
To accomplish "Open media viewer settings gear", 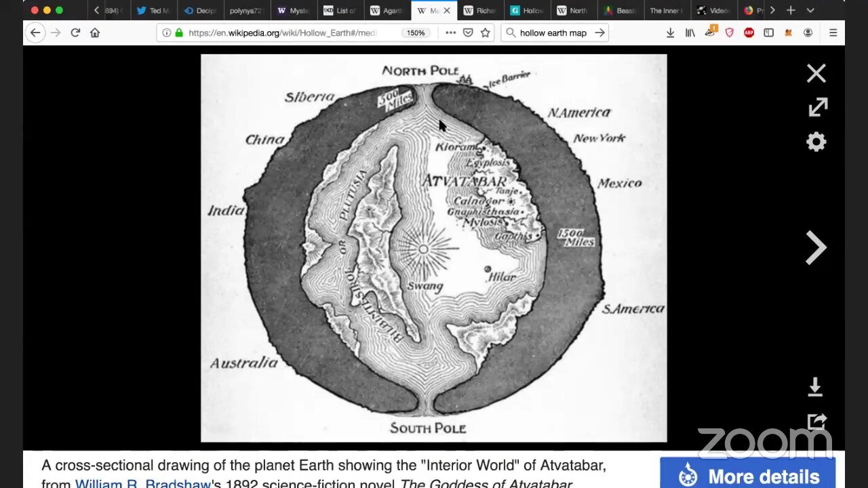I will [x=816, y=142].
